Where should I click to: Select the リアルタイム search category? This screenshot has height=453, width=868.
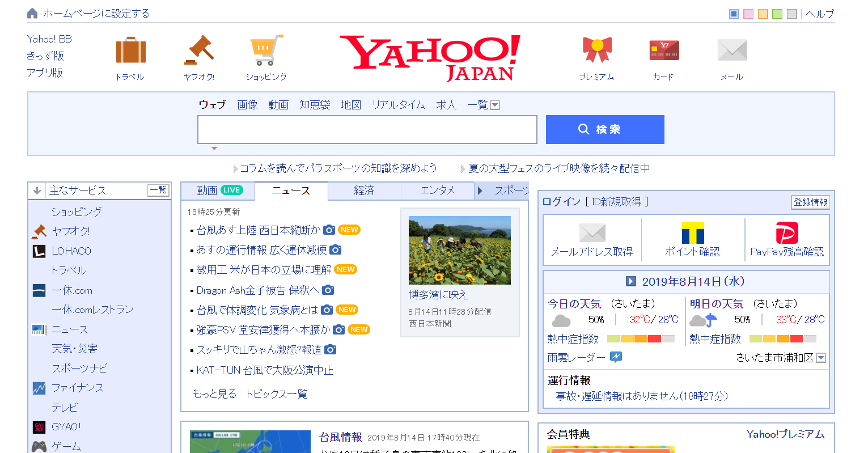tap(399, 104)
